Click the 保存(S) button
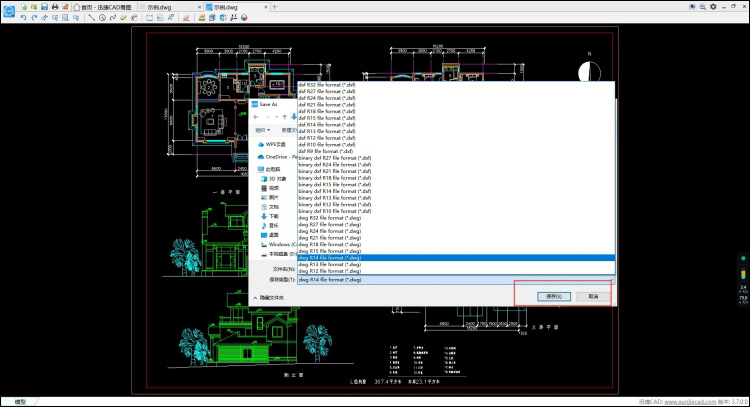This screenshot has height=407, width=750. (x=553, y=297)
